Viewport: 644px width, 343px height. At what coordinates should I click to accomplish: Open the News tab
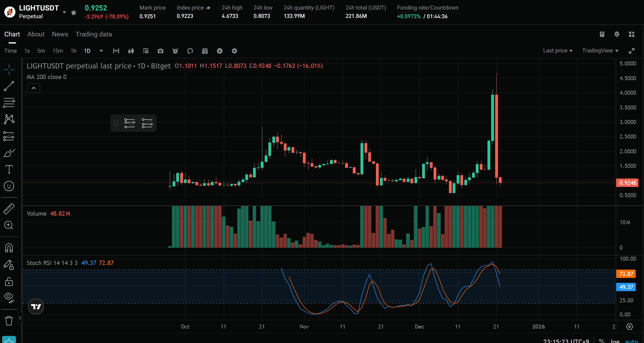tap(60, 34)
